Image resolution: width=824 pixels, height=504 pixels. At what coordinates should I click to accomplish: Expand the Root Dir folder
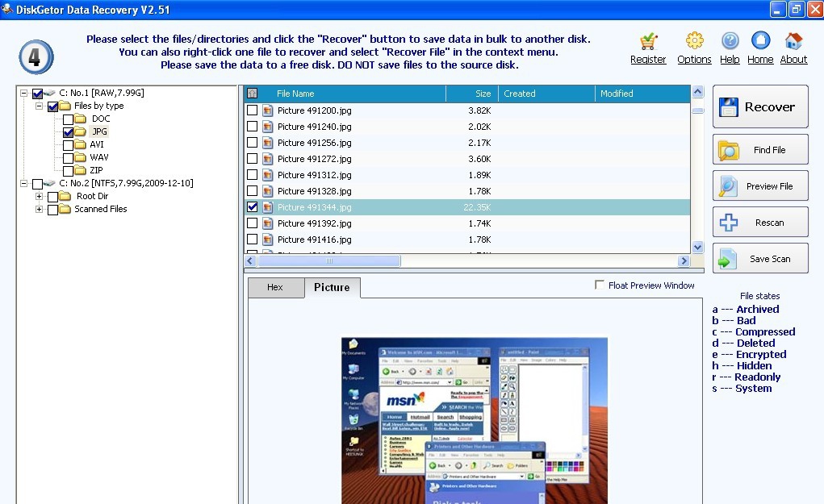39,196
